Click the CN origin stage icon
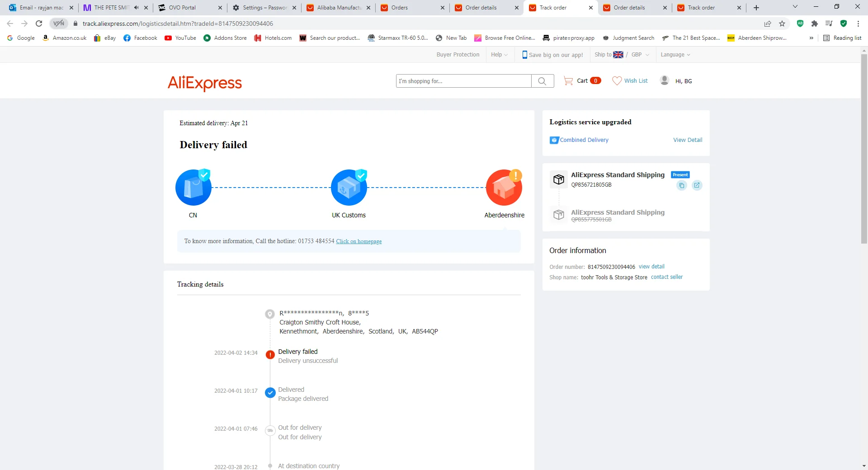This screenshot has width=868, height=470. pos(193,187)
